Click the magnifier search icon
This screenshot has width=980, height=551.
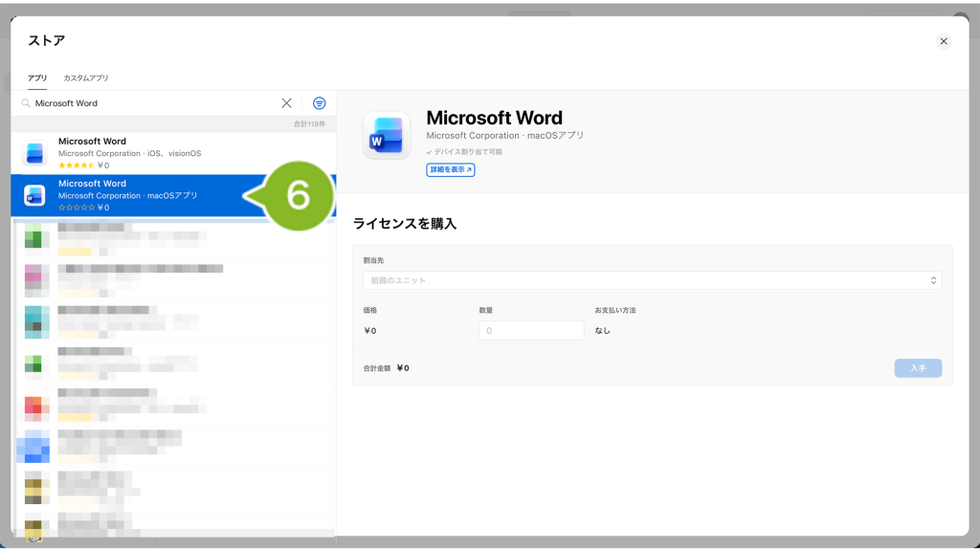click(x=26, y=103)
